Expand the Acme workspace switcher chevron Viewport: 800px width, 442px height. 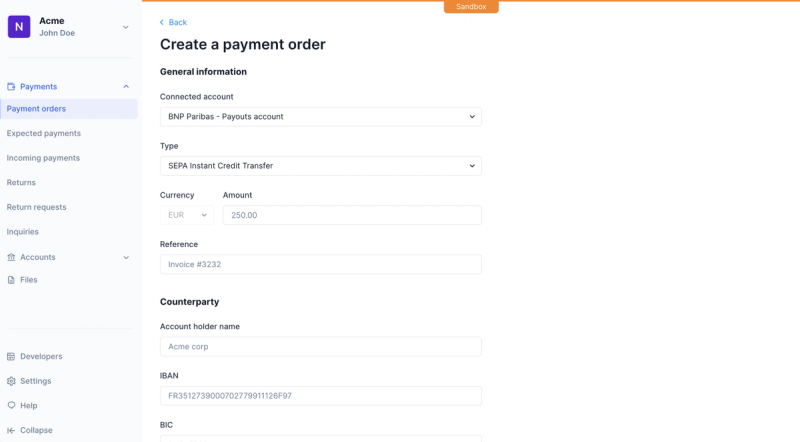point(126,27)
